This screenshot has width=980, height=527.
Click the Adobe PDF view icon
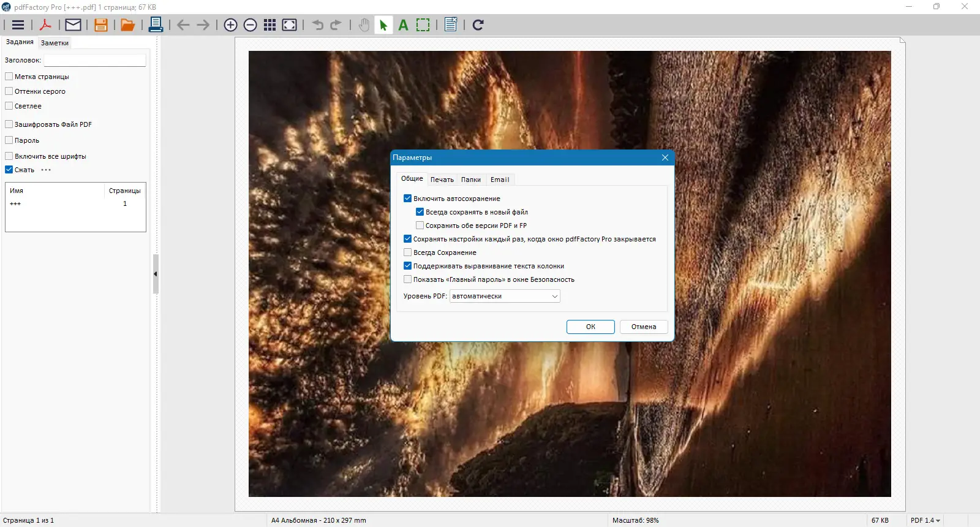tap(45, 25)
